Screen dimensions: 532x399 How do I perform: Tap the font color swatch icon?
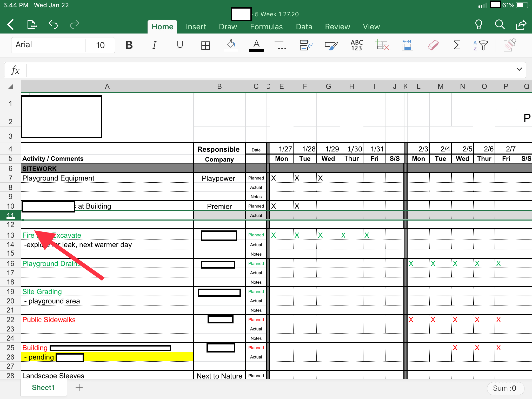click(x=256, y=46)
